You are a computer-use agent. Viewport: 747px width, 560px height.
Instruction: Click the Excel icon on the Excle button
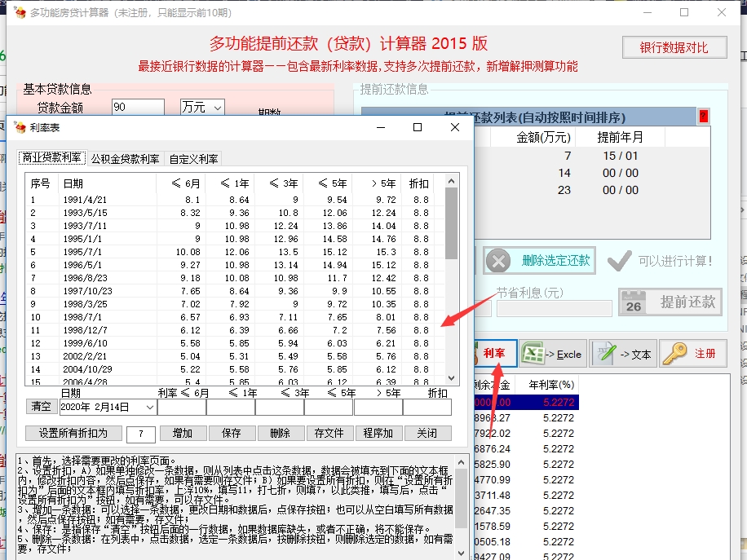(533, 354)
